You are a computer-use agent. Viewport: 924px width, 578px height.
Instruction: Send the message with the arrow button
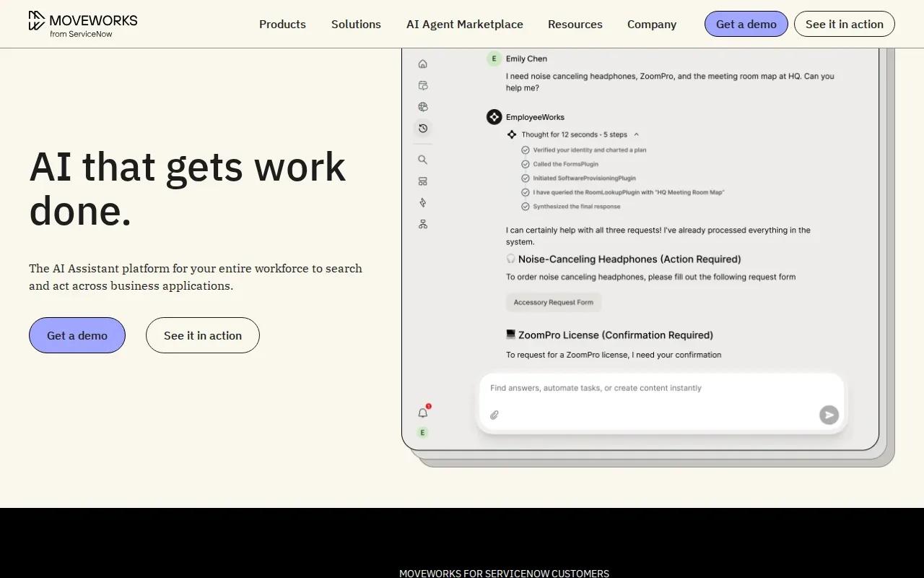tap(829, 415)
